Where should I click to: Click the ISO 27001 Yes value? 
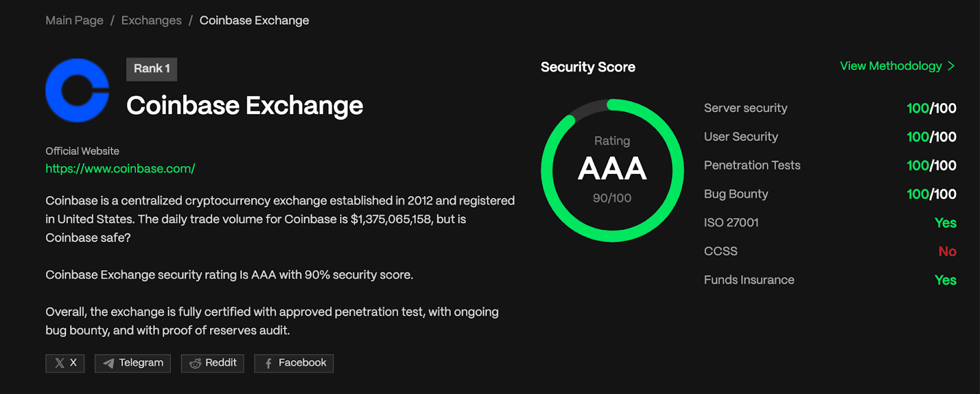pyautogui.click(x=946, y=223)
